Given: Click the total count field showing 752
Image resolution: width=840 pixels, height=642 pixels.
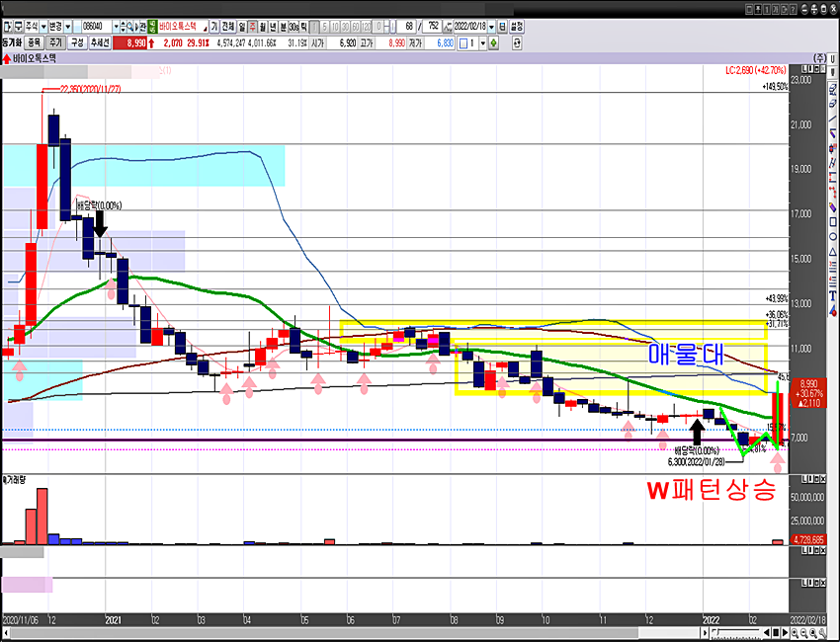Looking at the screenshot, I should tap(432, 27).
